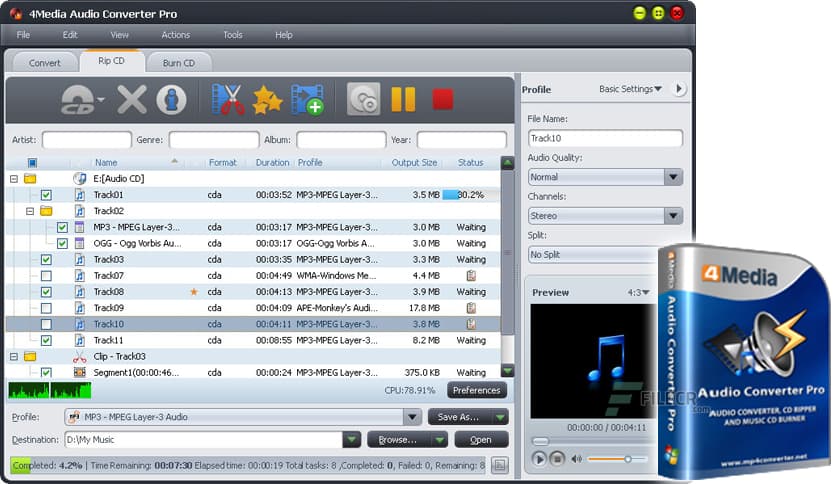The image size is (836, 484).
Task: Mute preview using speaker icon
Action: click(576, 458)
